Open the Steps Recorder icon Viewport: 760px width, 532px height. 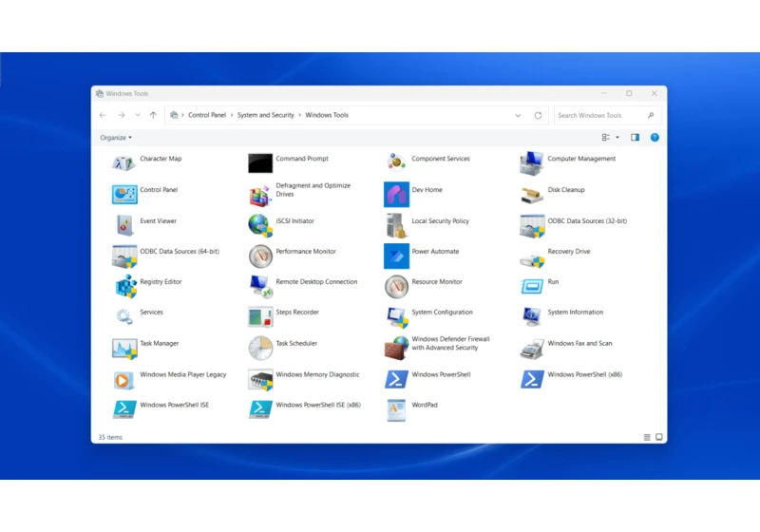(260, 317)
